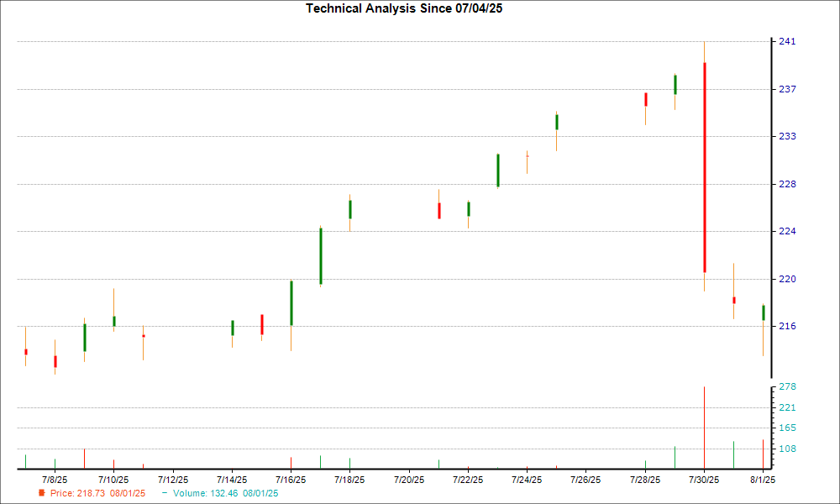This screenshot has width=840, height=504.
Task: Click the red volume bar on 7/16/25
Action: point(291,463)
